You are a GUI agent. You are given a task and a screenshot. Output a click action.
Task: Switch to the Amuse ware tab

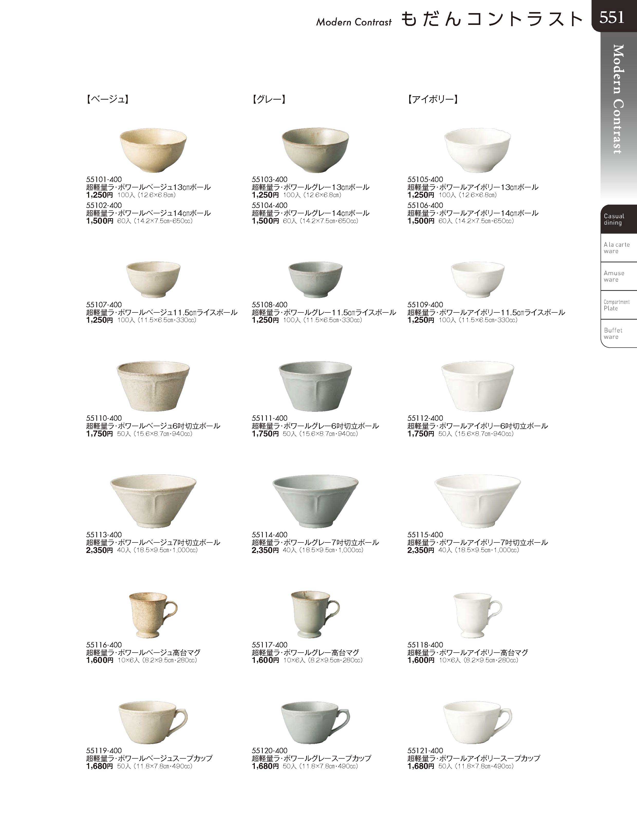click(x=619, y=276)
